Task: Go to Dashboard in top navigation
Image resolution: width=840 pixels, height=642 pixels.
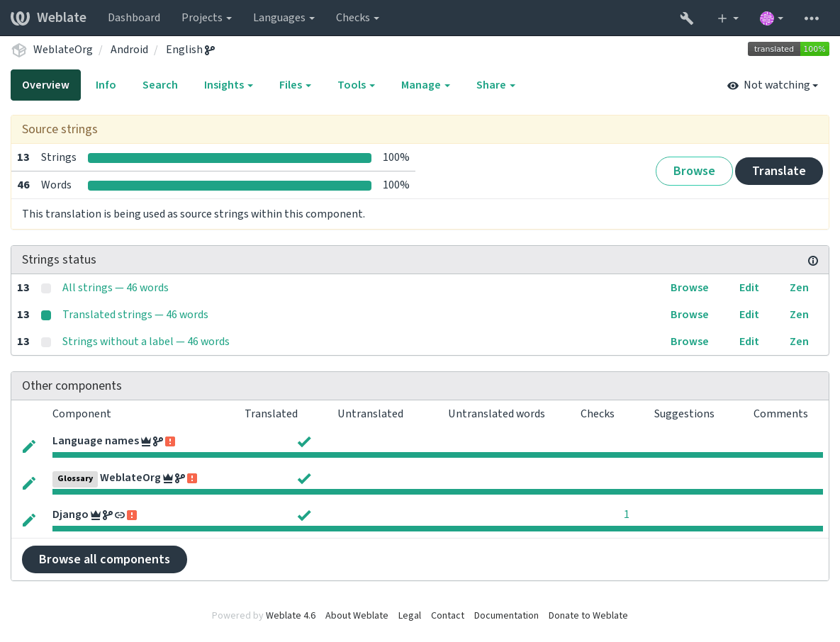Action: (134, 18)
